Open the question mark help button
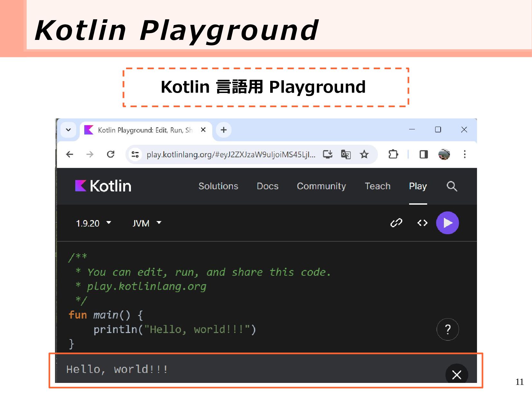This screenshot has width=532, height=399. (x=447, y=329)
